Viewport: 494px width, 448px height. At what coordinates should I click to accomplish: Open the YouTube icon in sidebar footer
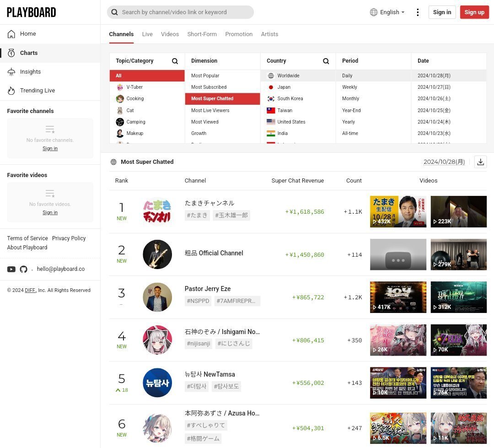point(11,269)
